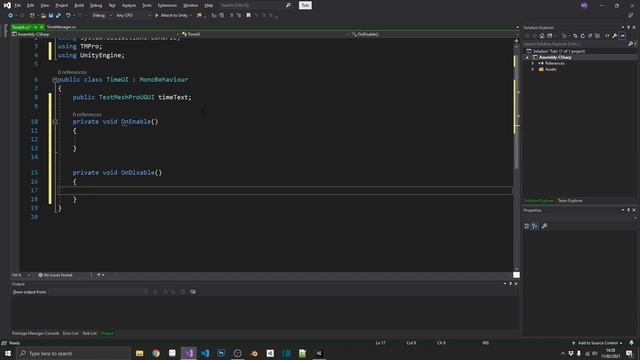This screenshot has height=360, width=640.
Task: Open Error List tab
Action: point(70,333)
